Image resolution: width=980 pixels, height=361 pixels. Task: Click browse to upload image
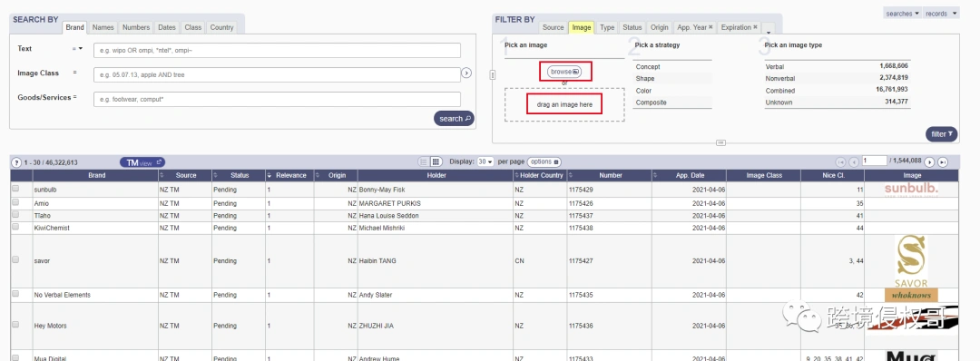565,72
